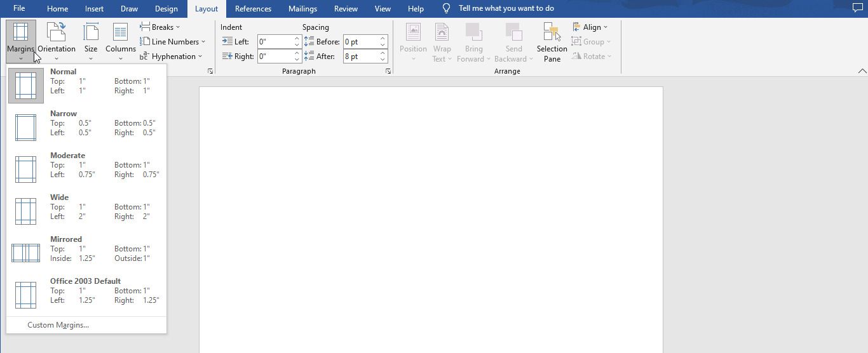Switch to the View tab
The image size is (868, 353).
pos(383,9)
